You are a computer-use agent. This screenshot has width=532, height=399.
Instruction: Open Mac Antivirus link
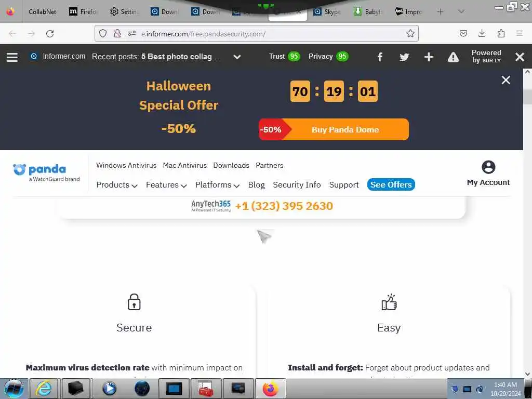[184, 165]
